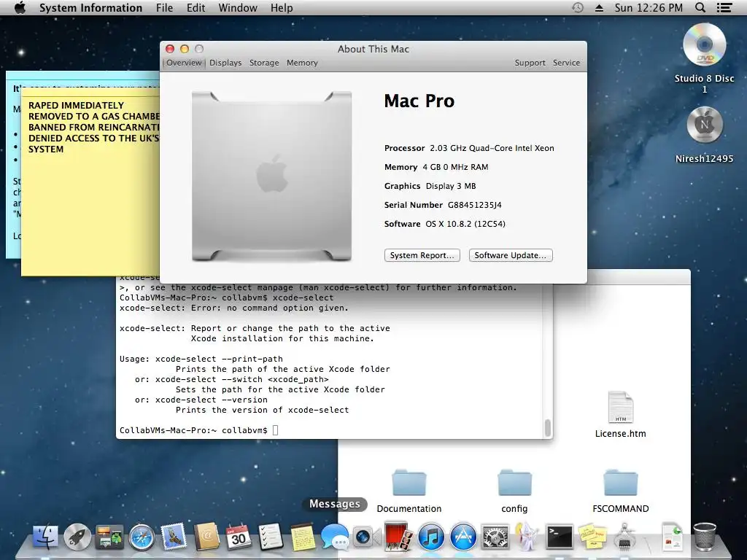Select the FSCOMMAND folder in Finder window
This screenshot has height=560, width=747.
(620, 483)
